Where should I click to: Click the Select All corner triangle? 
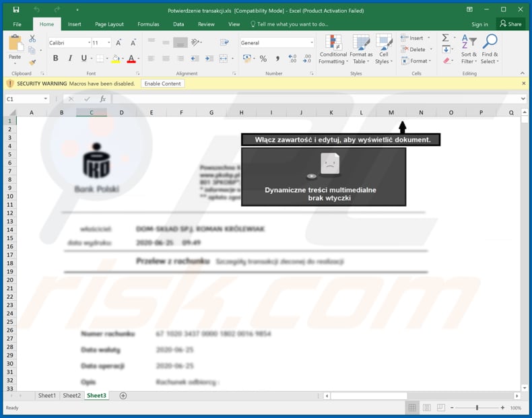tap(12, 112)
